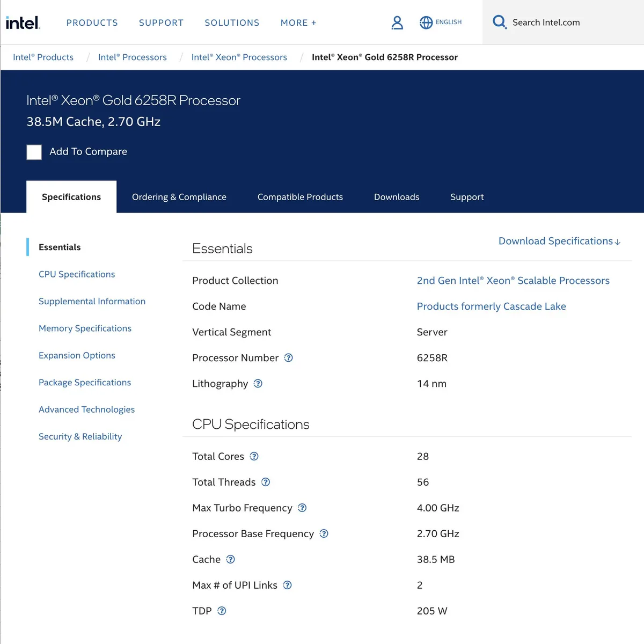Open the PRODUCTS menu

coord(92,23)
